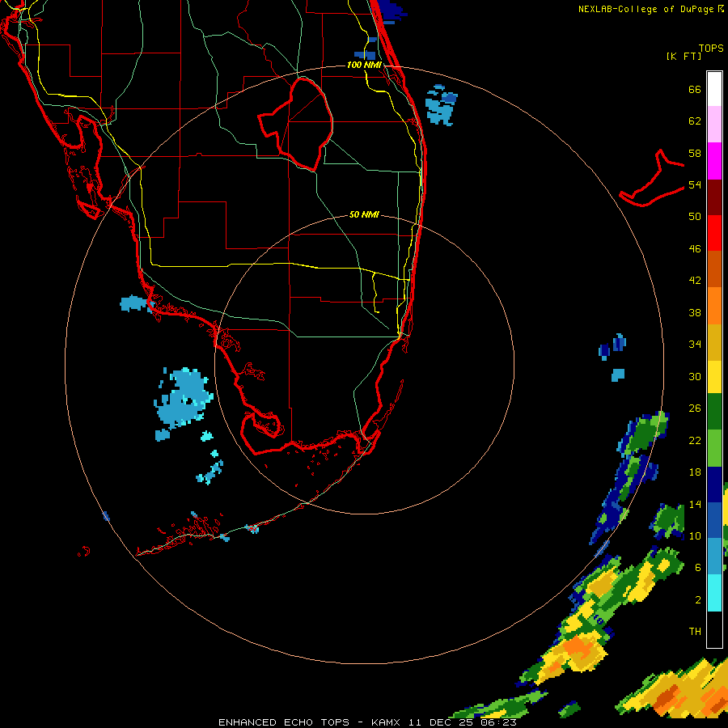728x728 pixels.
Task: Click the medium blue legend swatch
Action: [714, 520]
